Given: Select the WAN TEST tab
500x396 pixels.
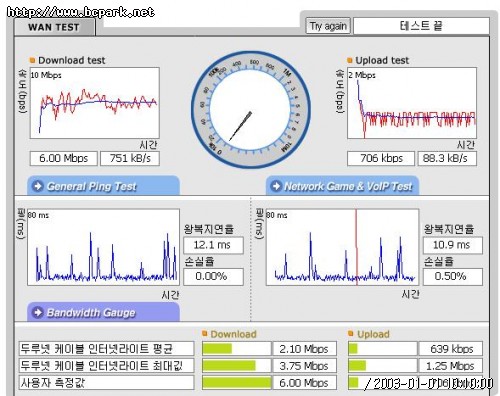Looking at the screenshot, I should point(54,27).
